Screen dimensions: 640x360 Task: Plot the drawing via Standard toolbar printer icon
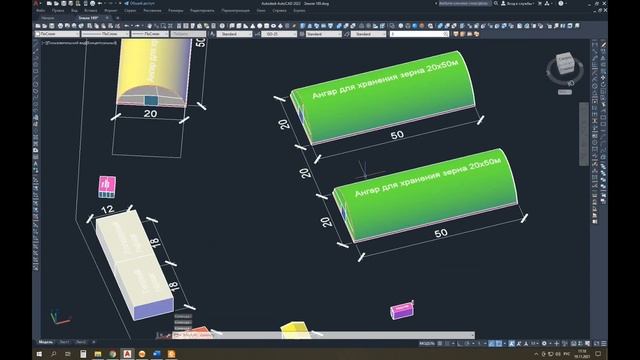(60, 26)
